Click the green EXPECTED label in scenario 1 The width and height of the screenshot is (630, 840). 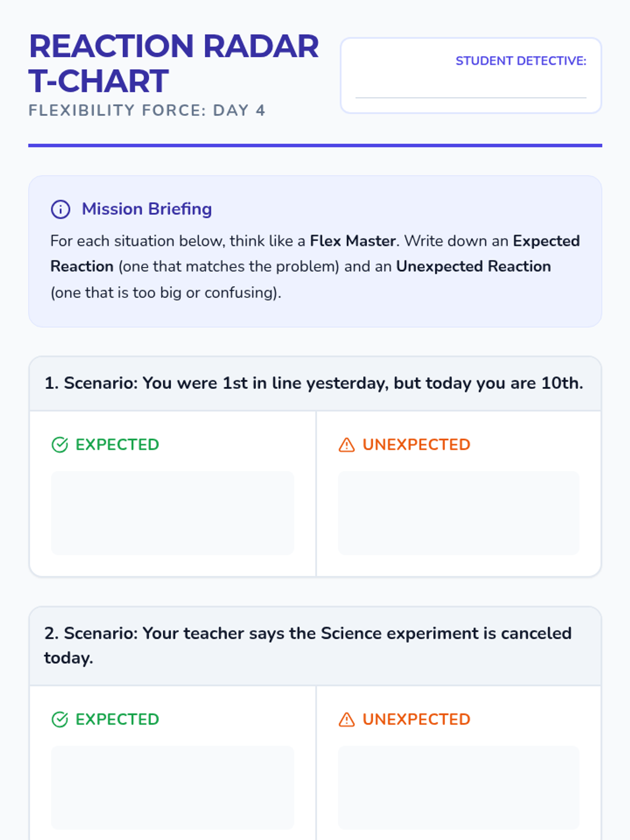click(117, 445)
